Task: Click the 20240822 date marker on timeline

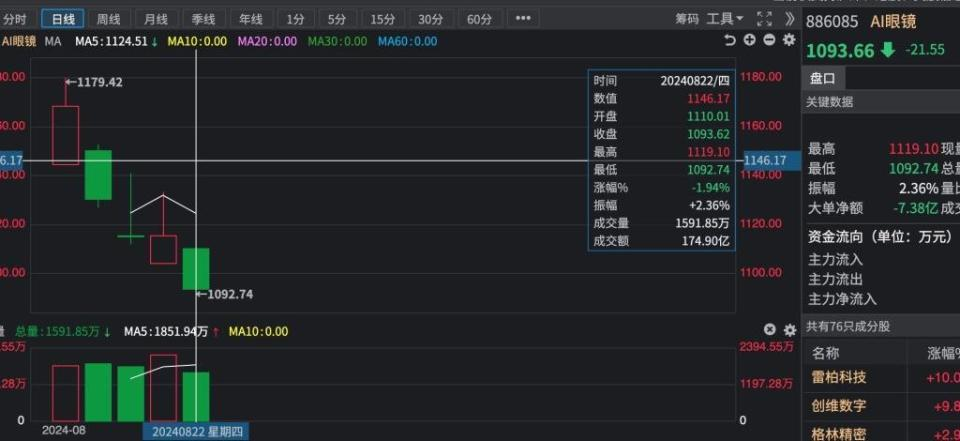Action: pos(197,432)
